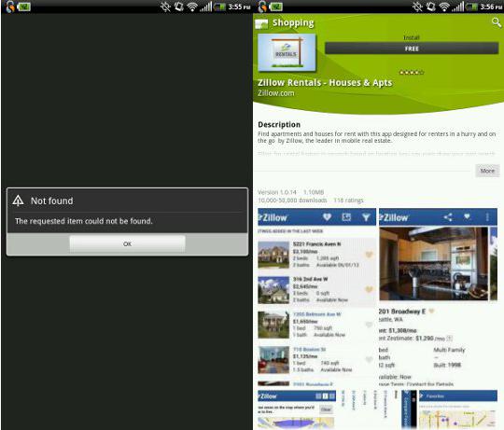Open the Favorites screenshot at bottom right

458,409
